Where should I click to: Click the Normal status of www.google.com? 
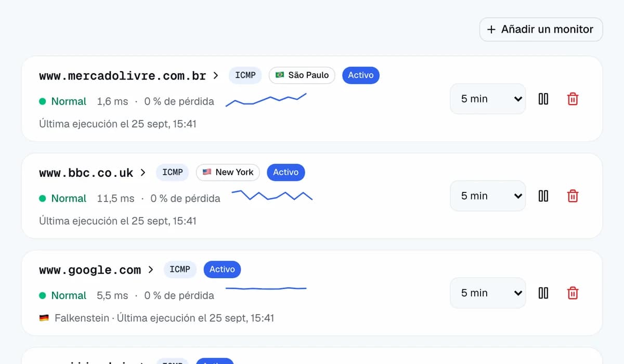point(63,295)
